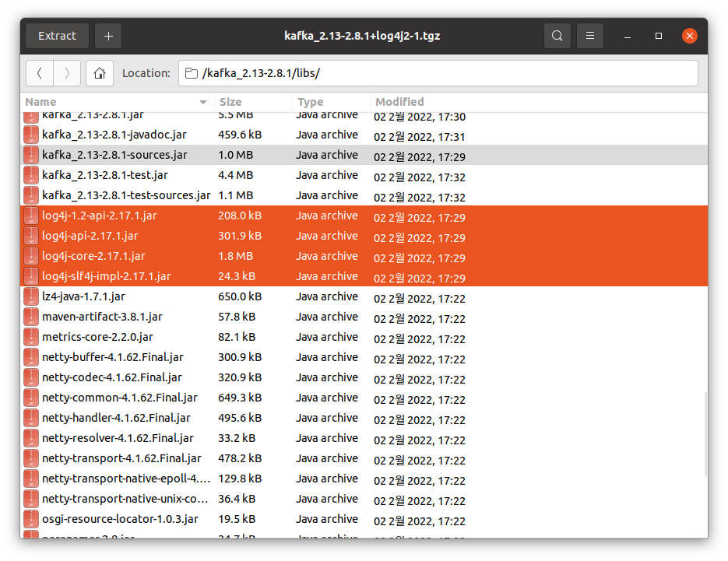Click the jar icon of netty-buffer-4.1.62.Final.jar
Screen dimensions: 728x561
[x=31, y=357]
